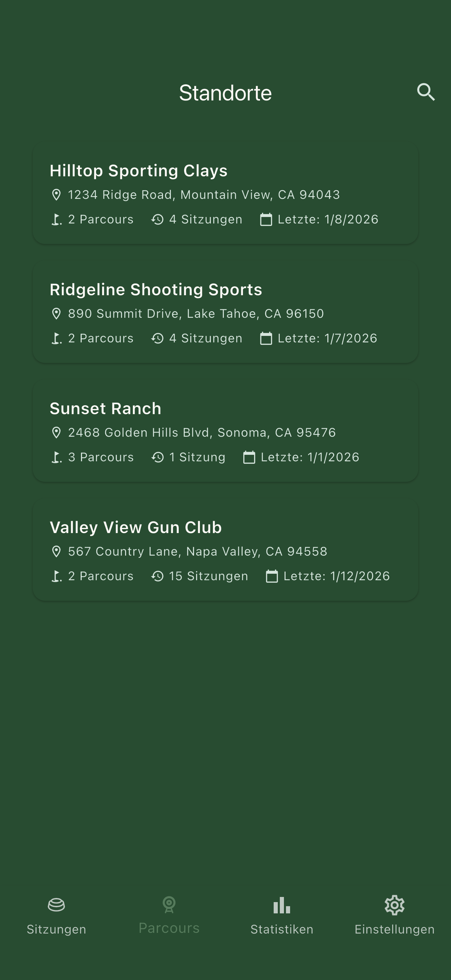451x980 pixels.
Task: Select the Parcours tab label
Action: pyautogui.click(x=169, y=928)
